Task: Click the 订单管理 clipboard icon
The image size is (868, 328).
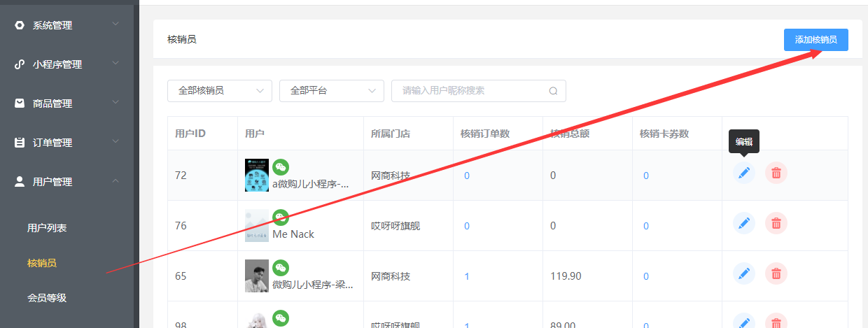Action: 20,143
